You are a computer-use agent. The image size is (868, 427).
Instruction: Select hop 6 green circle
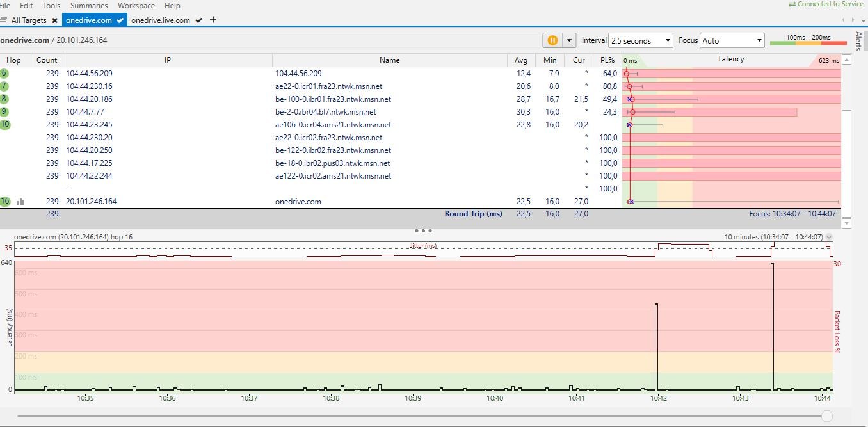point(4,73)
